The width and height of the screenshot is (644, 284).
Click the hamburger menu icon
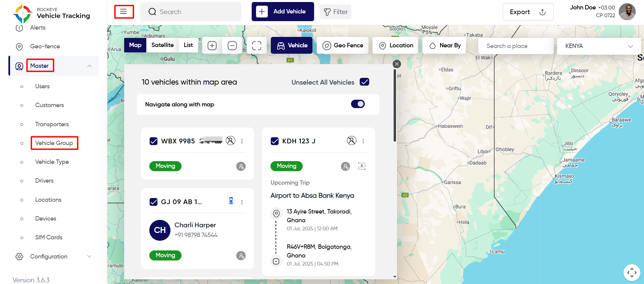(123, 12)
